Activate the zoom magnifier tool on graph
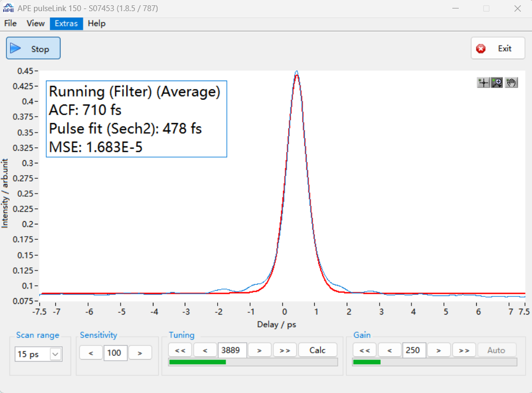The width and height of the screenshot is (532, 393). [x=497, y=83]
